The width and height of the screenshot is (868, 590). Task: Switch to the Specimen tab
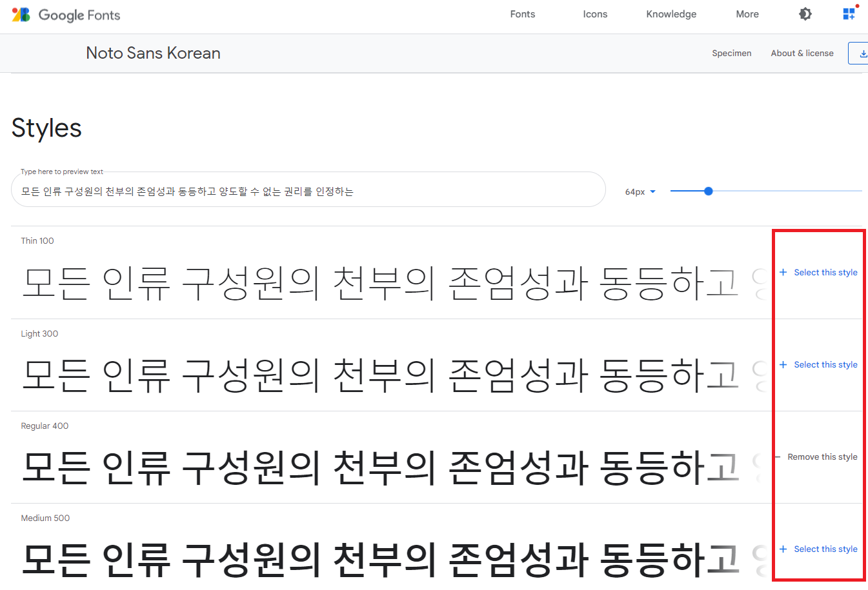coord(732,54)
